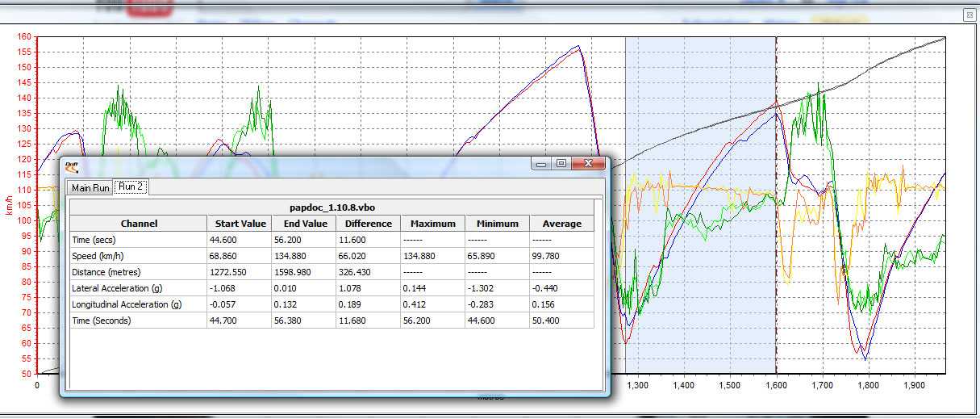Switch to the Main Run tab

click(90, 188)
